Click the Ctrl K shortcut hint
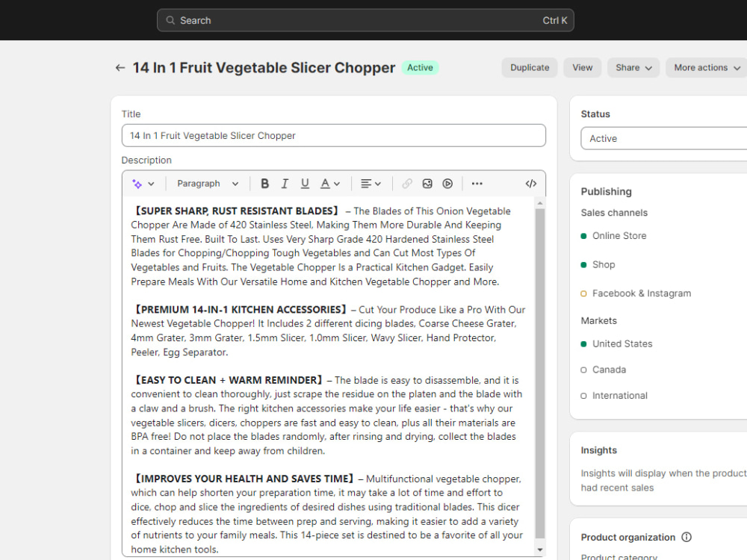Screen dimensions: 747x560 tap(555, 20)
